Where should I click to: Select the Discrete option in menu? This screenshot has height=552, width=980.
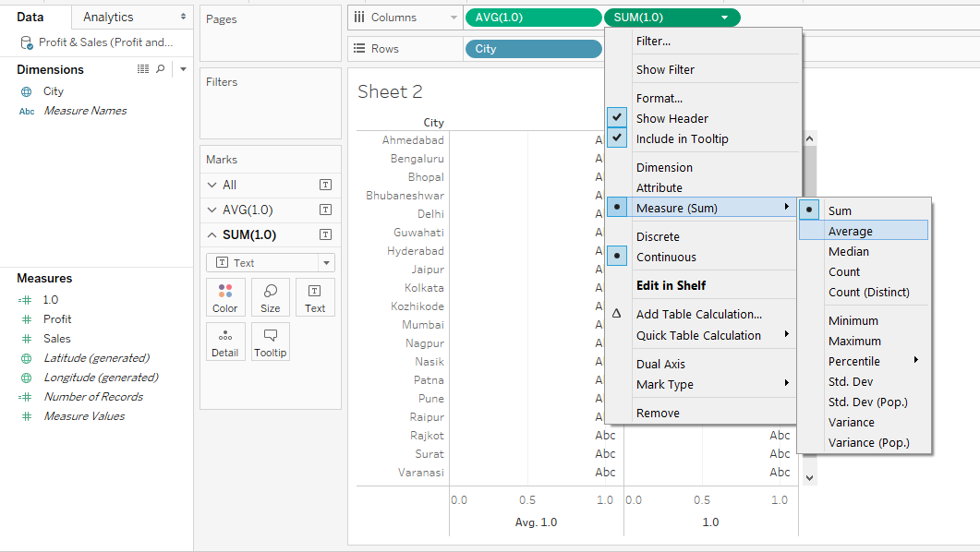point(658,236)
